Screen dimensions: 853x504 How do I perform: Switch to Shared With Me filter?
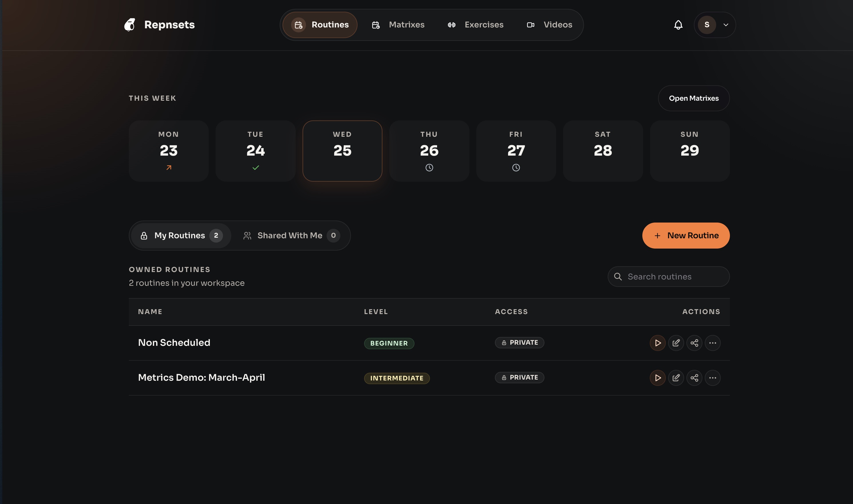[290, 235]
